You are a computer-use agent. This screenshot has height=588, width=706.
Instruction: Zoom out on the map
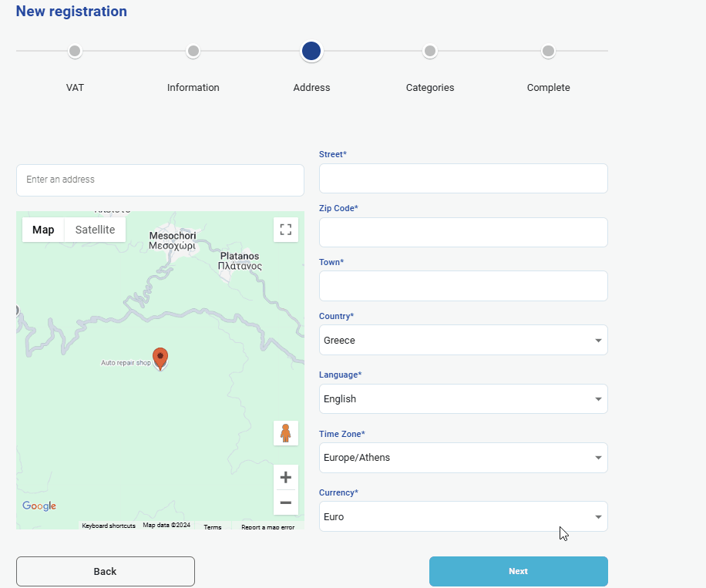285,503
